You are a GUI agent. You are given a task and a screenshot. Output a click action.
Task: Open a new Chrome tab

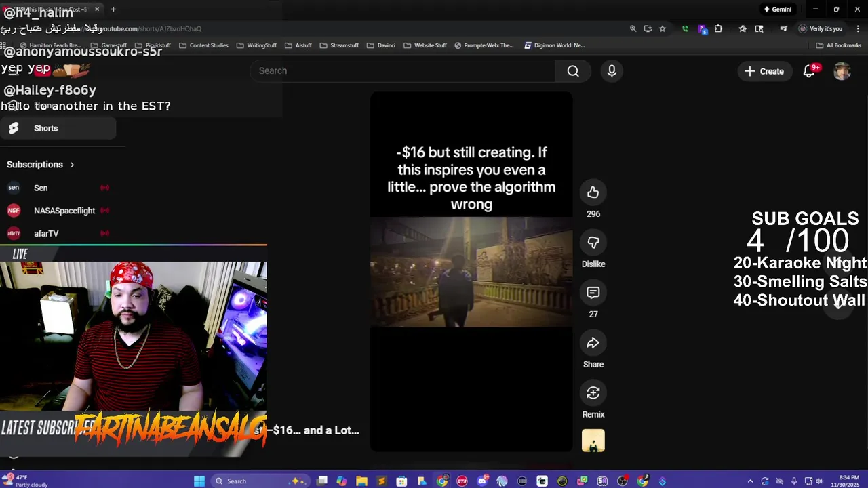click(x=113, y=9)
